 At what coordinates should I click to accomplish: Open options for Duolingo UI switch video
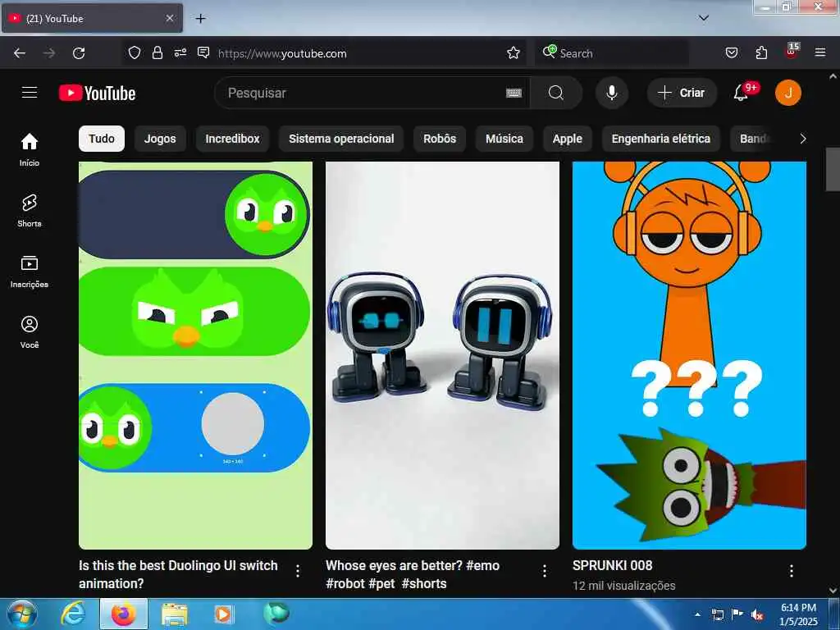point(298,571)
